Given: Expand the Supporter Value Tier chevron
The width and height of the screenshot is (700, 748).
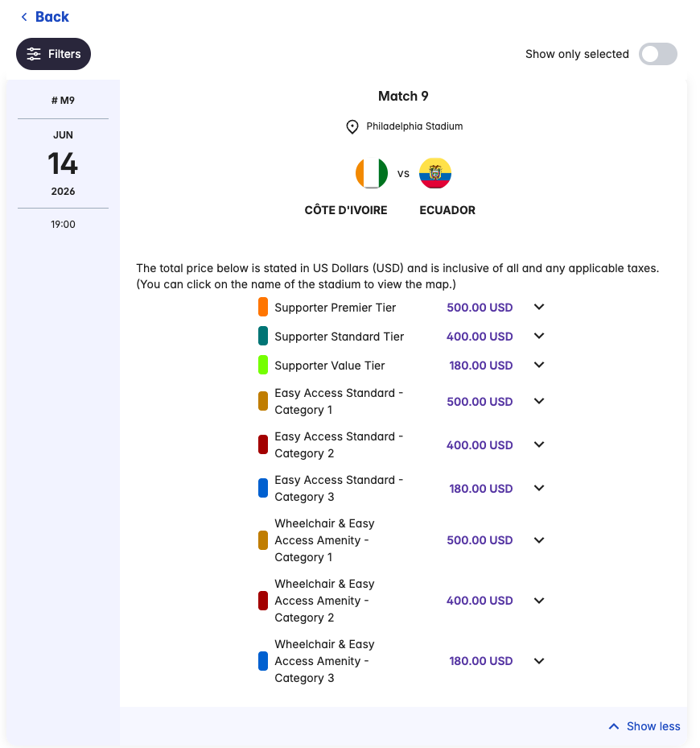Looking at the screenshot, I should tap(539, 365).
